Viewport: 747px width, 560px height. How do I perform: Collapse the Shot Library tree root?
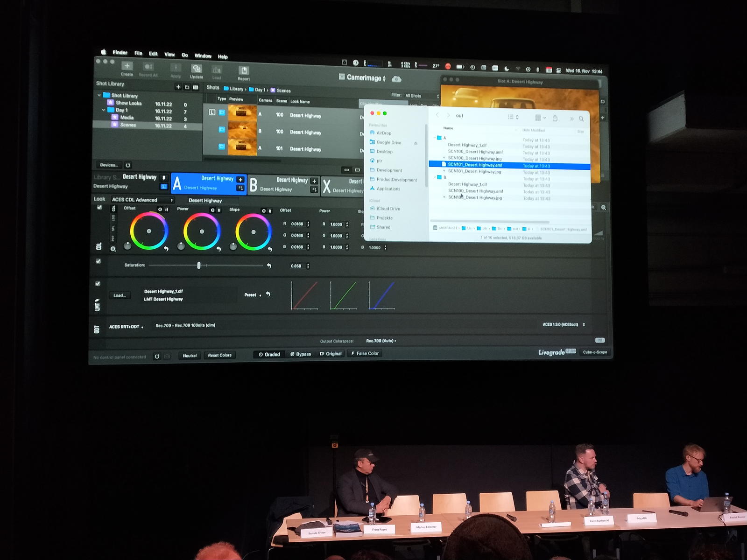[x=99, y=95]
